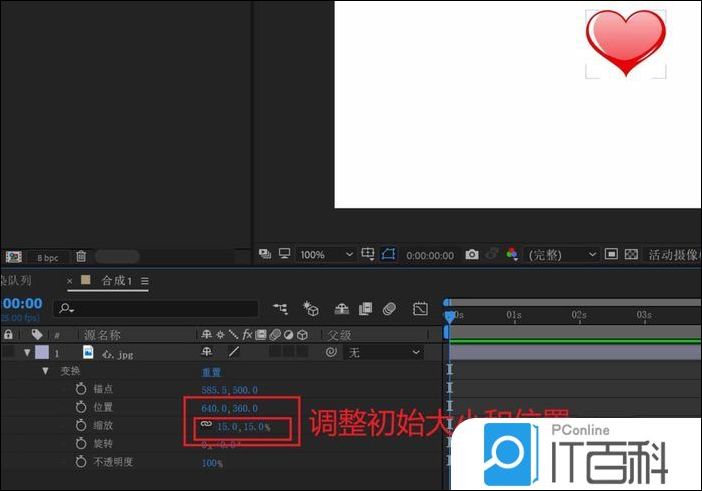The height and width of the screenshot is (491, 702).
Task: Toggle the scale constrain proportions link
Action: coord(205,426)
